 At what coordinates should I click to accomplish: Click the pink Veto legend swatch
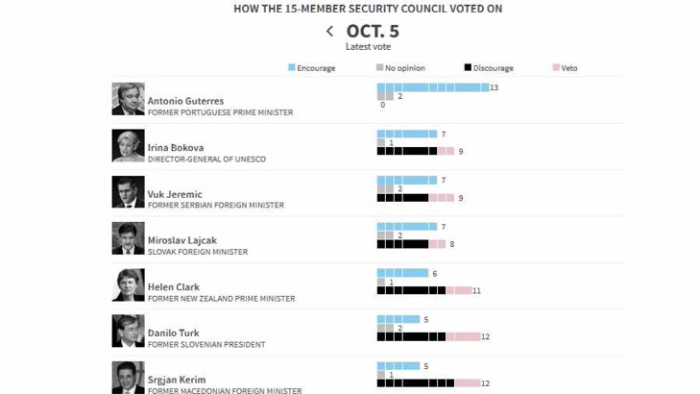(x=556, y=67)
